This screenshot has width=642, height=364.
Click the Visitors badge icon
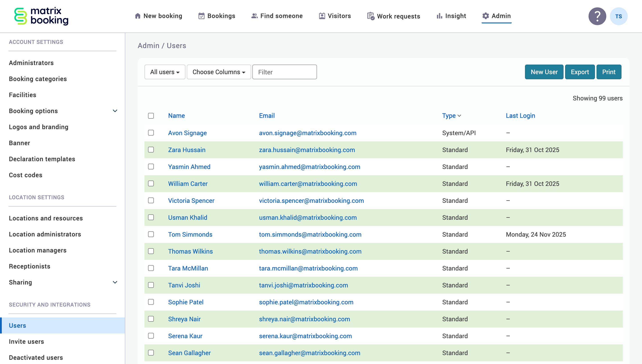pos(322,16)
